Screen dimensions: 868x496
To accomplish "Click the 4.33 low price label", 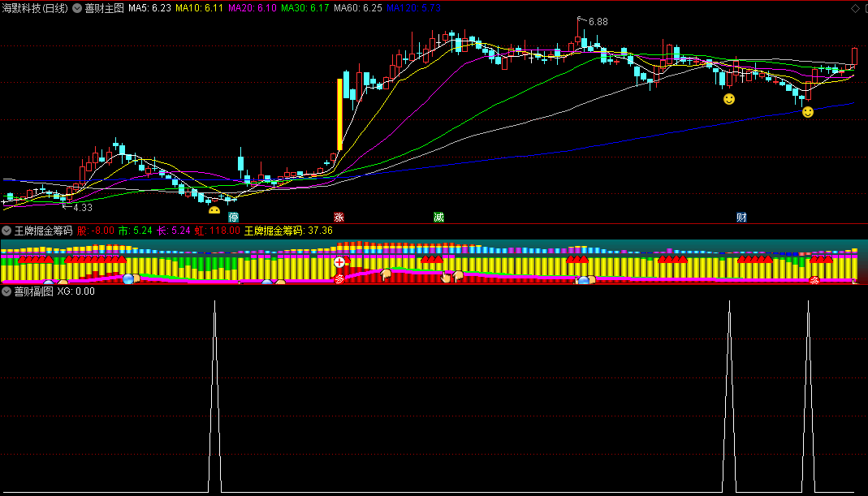I will 83,208.
